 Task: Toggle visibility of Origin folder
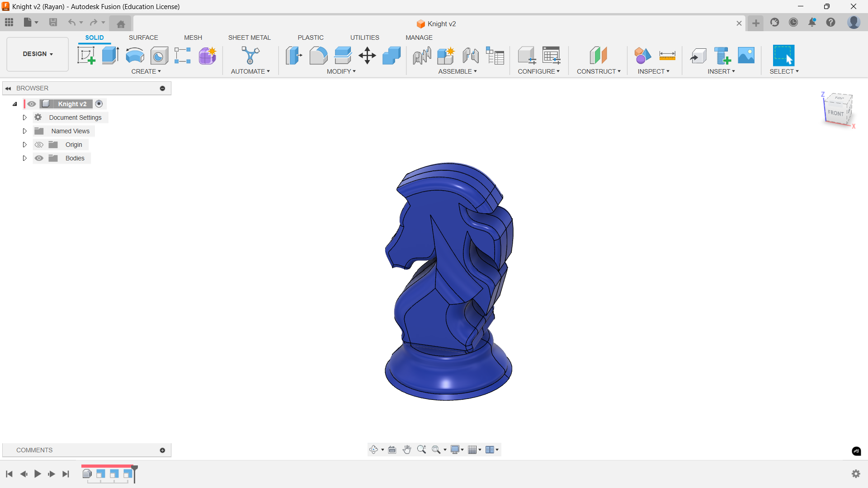tap(39, 145)
